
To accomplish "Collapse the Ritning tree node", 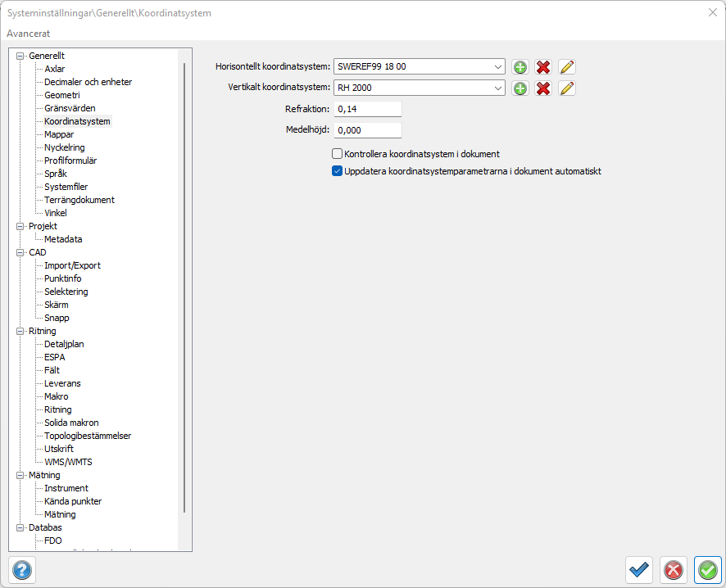I will pyautogui.click(x=20, y=331).
